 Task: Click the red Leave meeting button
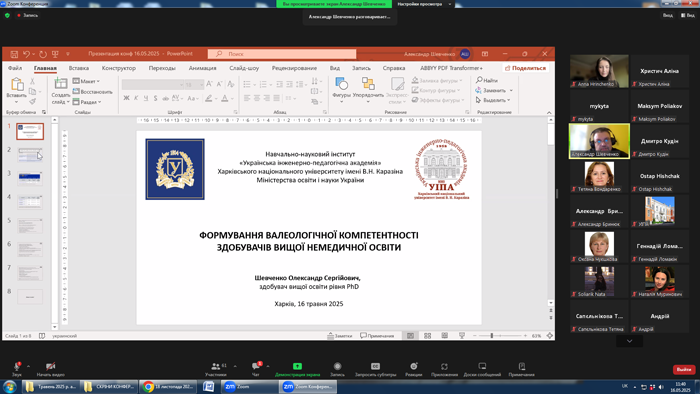683,369
